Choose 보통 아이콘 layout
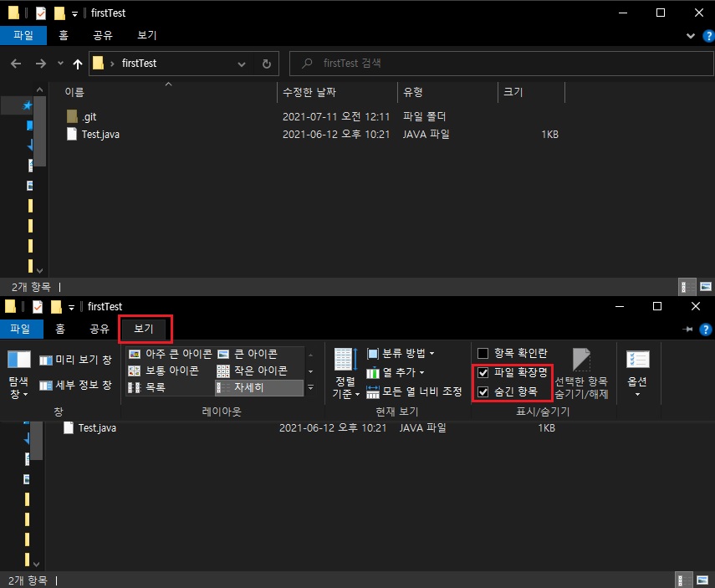This screenshot has height=588, width=715. 164,371
